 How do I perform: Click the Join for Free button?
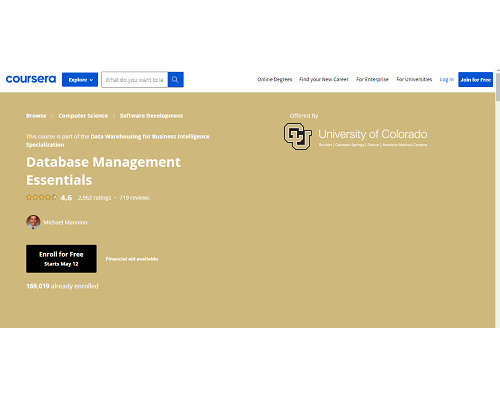[x=476, y=80]
